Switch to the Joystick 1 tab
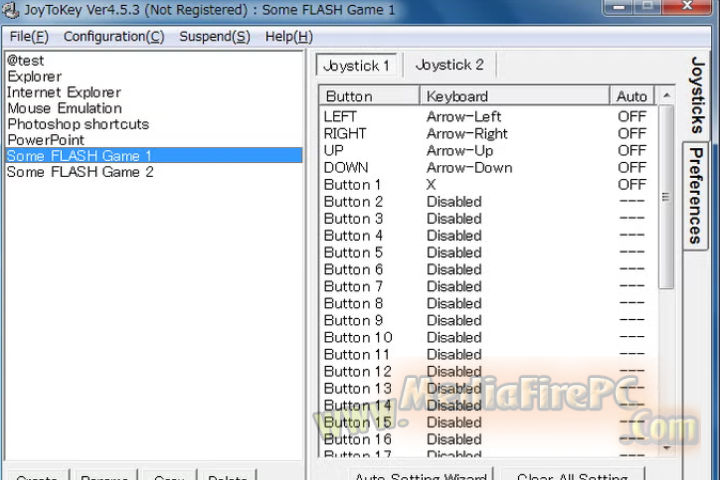The width and height of the screenshot is (720, 480). [x=356, y=65]
